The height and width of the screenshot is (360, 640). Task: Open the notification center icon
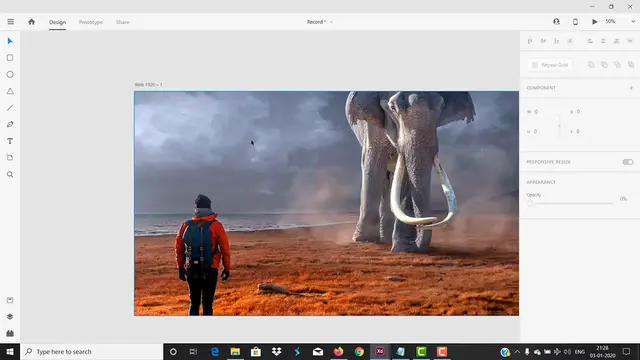tap(627, 351)
